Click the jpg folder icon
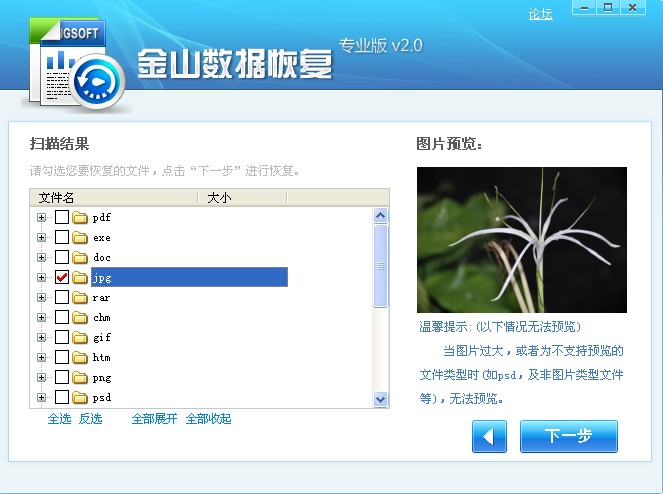The image size is (663, 494). click(79, 278)
